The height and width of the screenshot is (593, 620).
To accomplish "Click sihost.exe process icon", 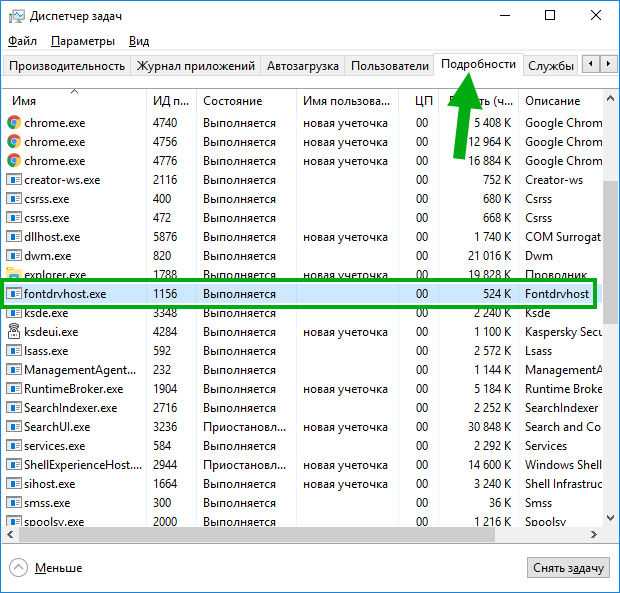I will [14, 483].
